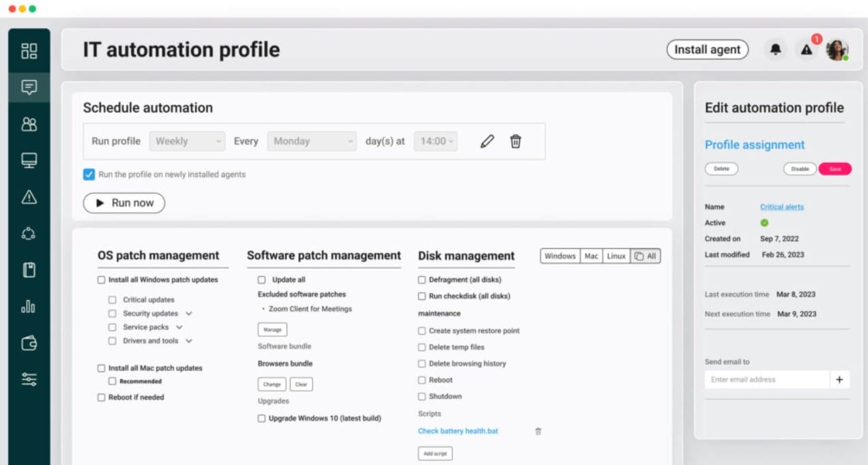Open the devices monitor sidebar icon
The image size is (868, 465).
[x=29, y=161]
